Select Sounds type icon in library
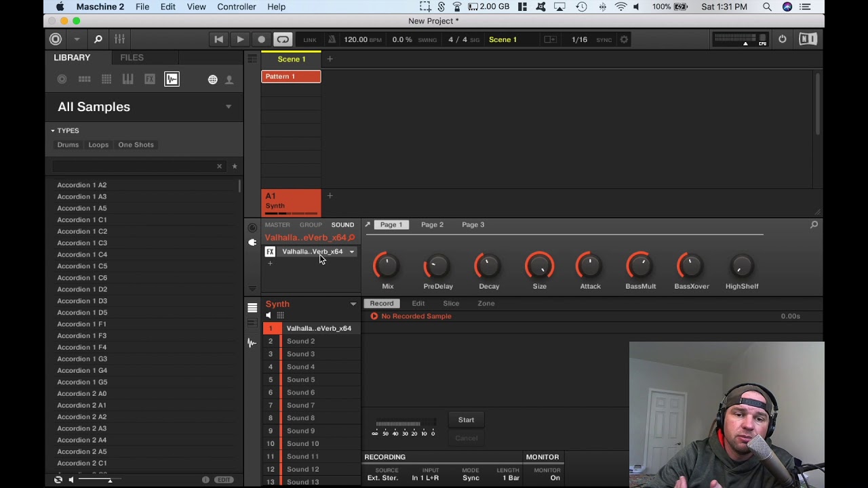Image resolution: width=868 pixels, height=488 pixels. click(x=106, y=79)
